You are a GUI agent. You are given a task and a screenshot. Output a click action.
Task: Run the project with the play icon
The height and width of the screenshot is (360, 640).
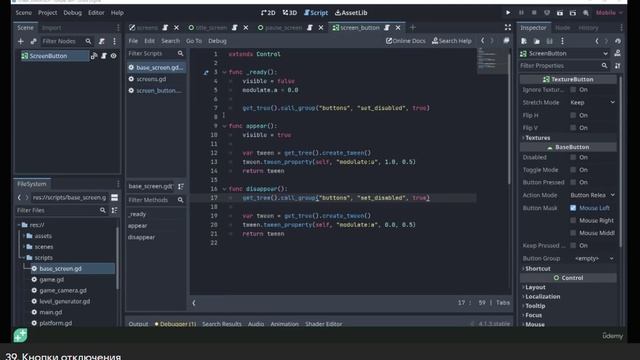508,13
